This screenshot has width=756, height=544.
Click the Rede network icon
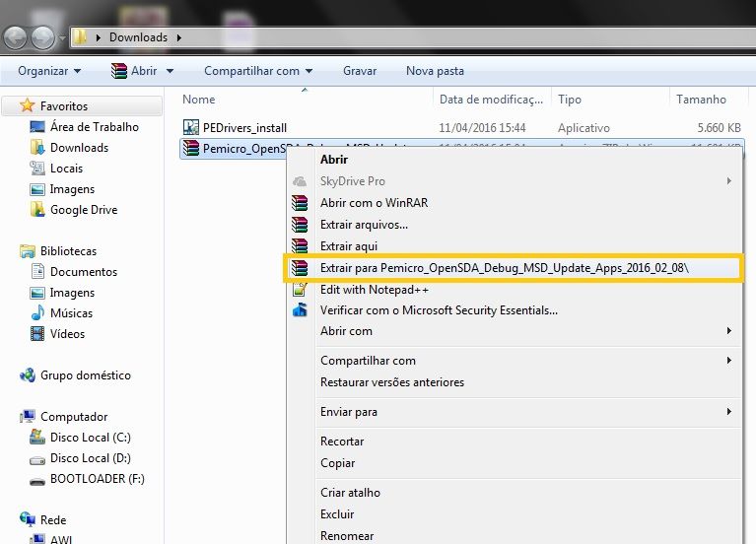28,519
